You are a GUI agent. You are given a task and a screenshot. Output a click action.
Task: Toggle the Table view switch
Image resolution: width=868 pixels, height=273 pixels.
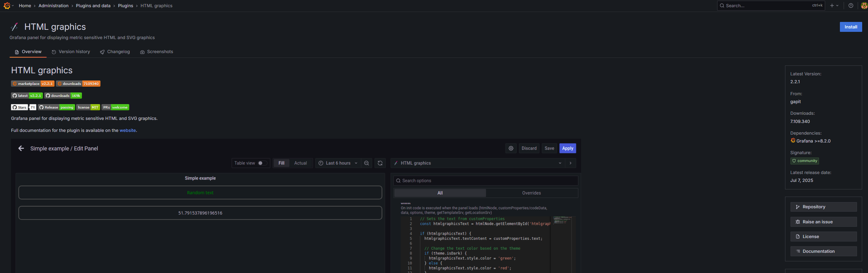click(262, 163)
